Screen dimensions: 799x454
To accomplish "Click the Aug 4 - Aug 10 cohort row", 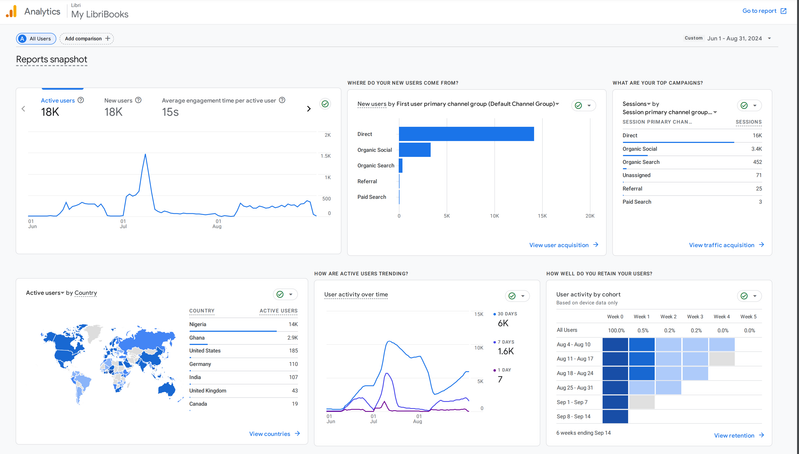I will point(659,344).
